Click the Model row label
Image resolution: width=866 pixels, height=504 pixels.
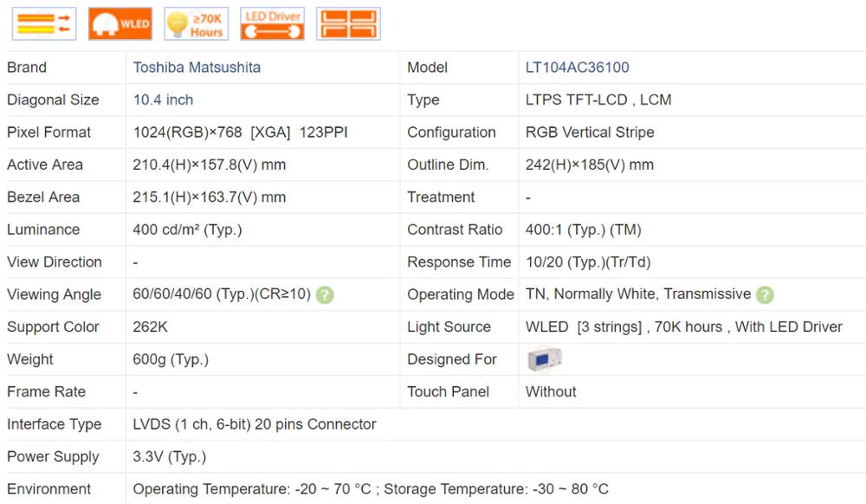428,68
